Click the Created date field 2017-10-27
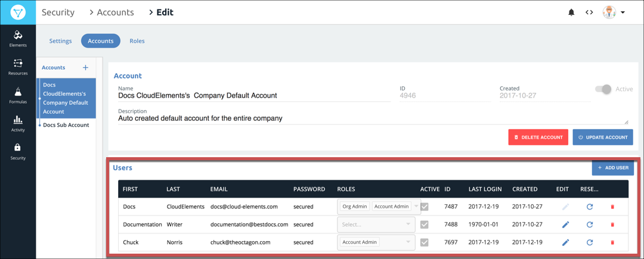 point(545,95)
